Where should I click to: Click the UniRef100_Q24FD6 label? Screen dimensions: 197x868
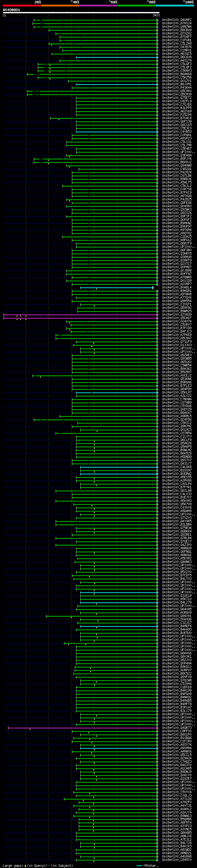(177, 419)
